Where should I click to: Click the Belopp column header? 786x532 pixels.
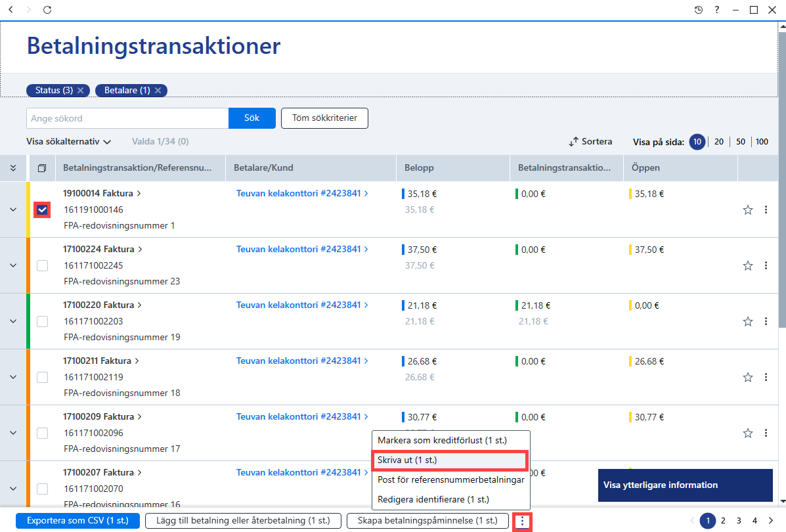point(453,168)
